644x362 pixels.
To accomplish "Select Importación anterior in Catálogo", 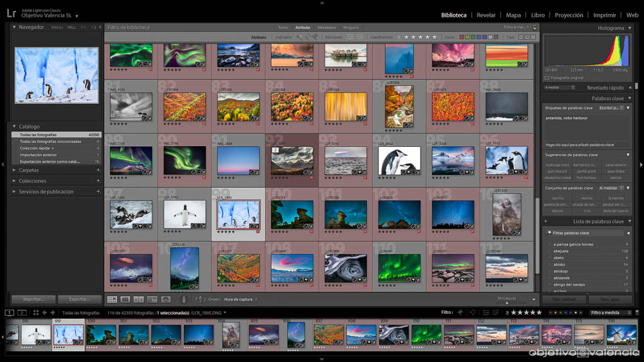I will tap(56, 155).
